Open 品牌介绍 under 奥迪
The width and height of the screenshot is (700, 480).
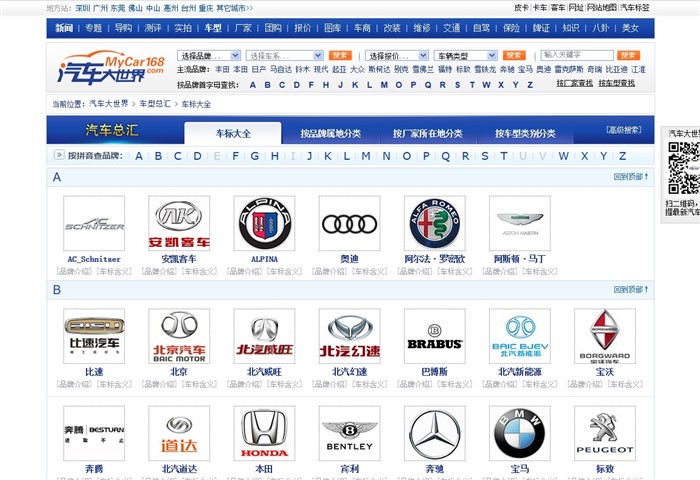pyautogui.click(x=330, y=271)
